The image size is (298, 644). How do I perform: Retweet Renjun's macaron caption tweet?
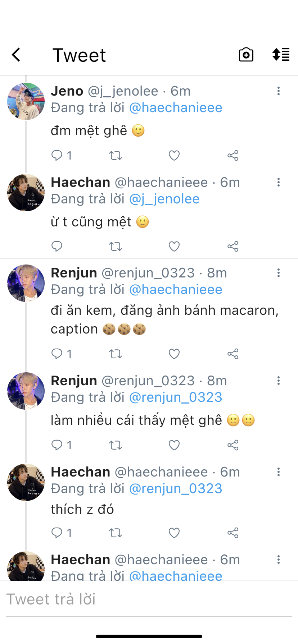(x=116, y=354)
